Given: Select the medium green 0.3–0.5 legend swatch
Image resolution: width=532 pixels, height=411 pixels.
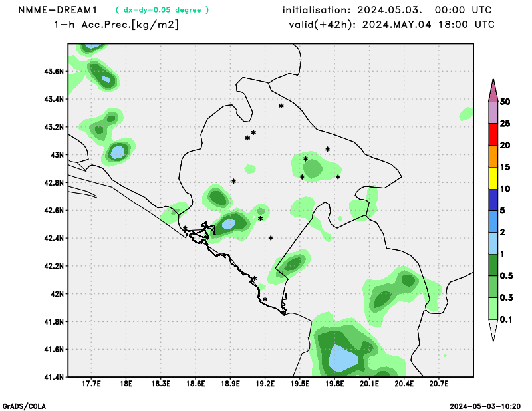Looking at the screenshot, I should click(493, 287).
